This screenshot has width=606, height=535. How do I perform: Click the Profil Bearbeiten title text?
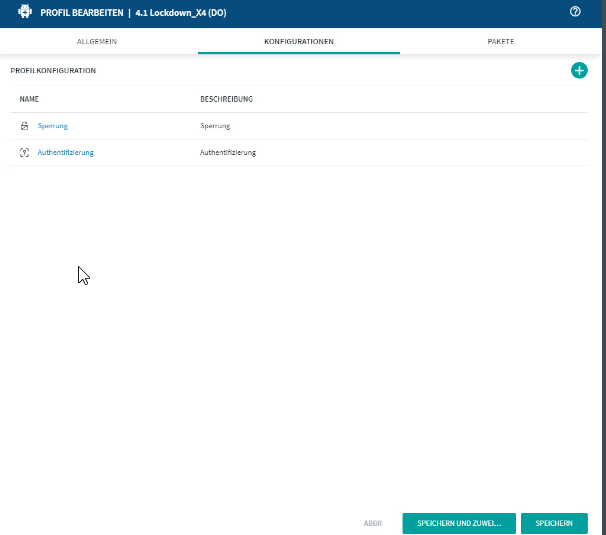tap(82, 12)
